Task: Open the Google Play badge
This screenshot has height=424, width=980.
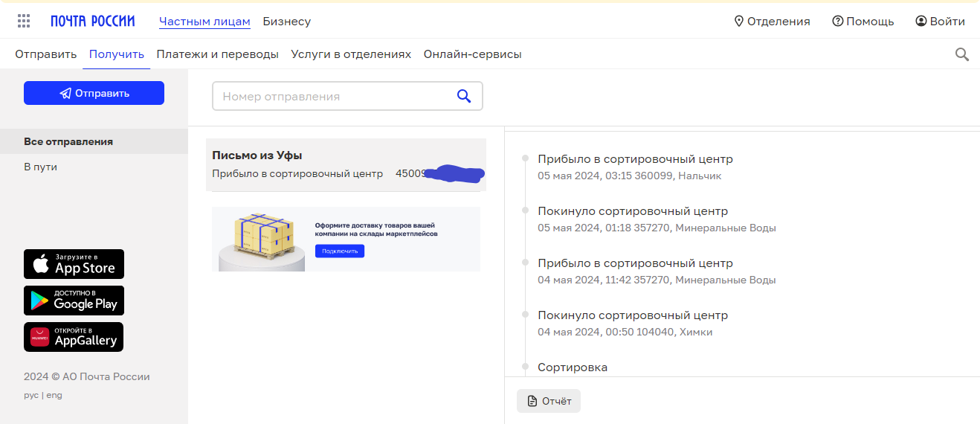Action: [74, 301]
